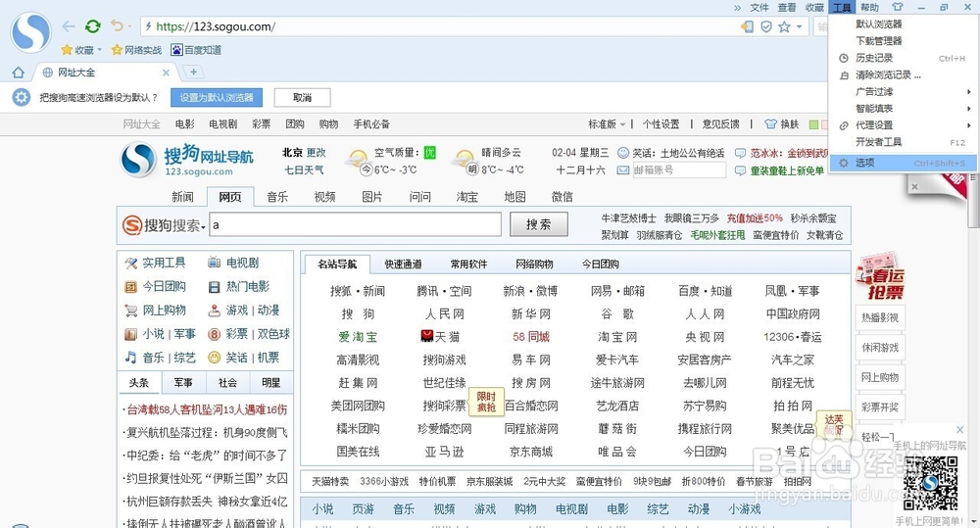The width and height of the screenshot is (980, 528).
Task: Open the 天猫 site link
Action: pos(441,337)
